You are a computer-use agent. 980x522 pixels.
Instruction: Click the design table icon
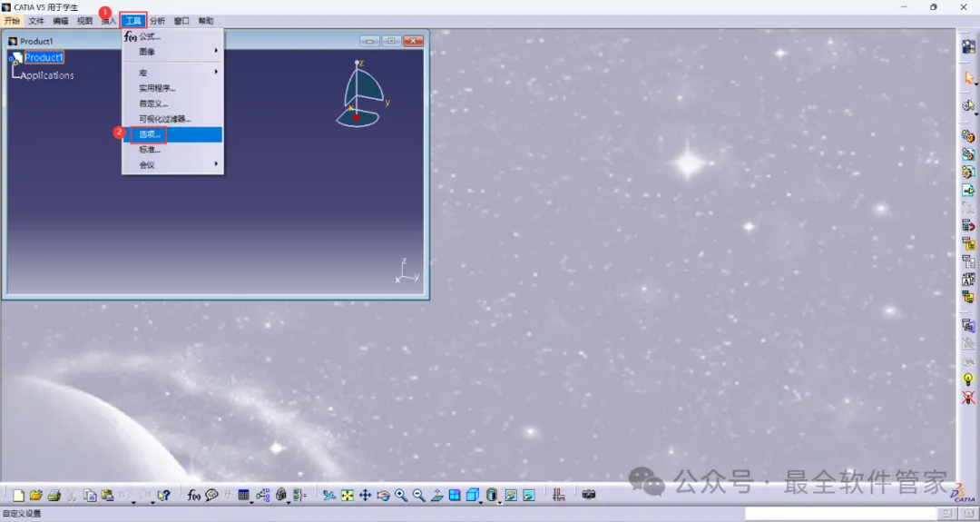click(x=244, y=496)
